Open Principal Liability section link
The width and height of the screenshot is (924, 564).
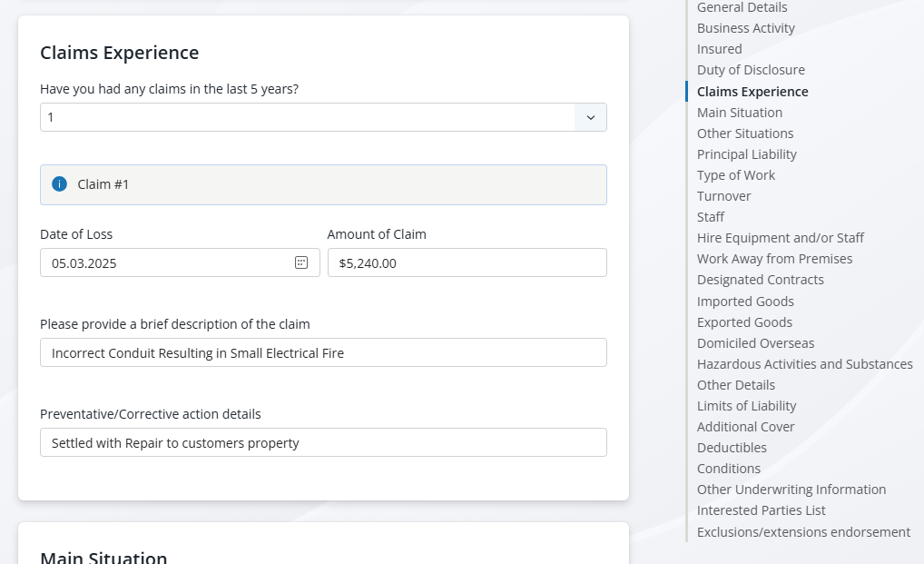coord(746,154)
